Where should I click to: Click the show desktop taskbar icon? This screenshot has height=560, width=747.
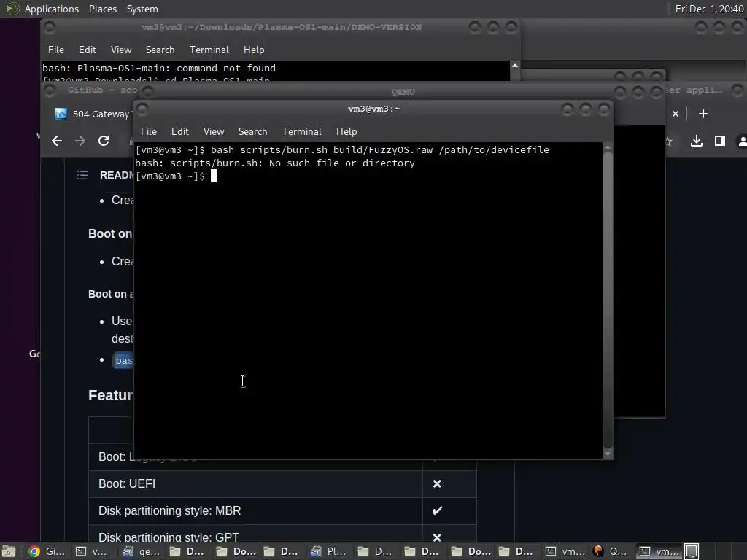[9, 551]
